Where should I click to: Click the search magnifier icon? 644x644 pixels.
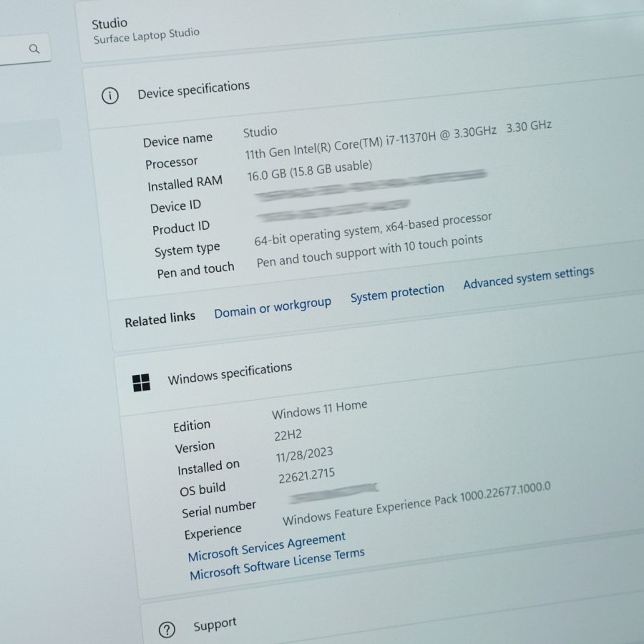pos(34,49)
